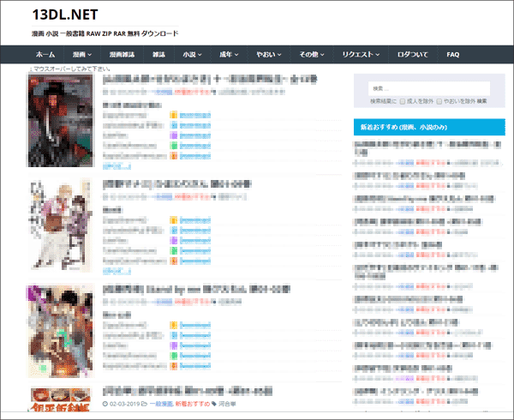The height and width of the screenshot is (420, 514).
Task: Expand the 成年 dropdown menu
Action: tap(229, 54)
